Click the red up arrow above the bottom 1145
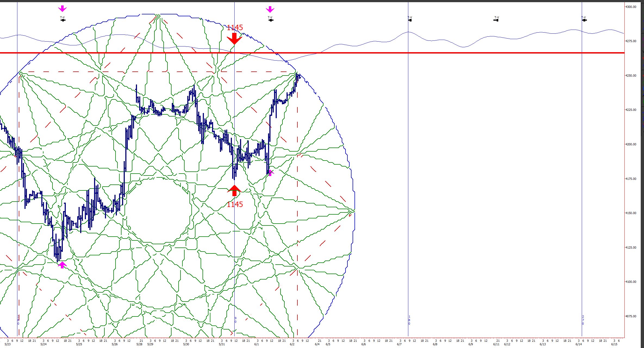Viewport: 644px width, 348px height. (x=234, y=190)
